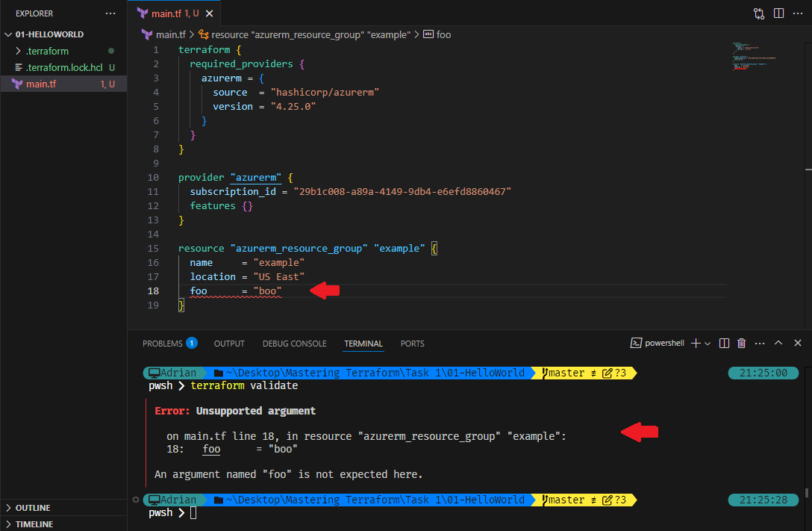Click "US East" location value
Viewport: 812px width, 531px height.
click(x=278, y=276)
